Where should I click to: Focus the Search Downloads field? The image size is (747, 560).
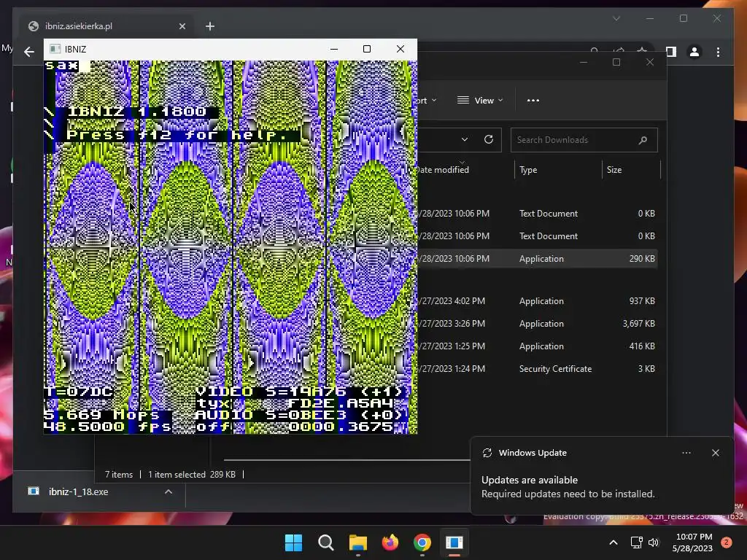(x=584, y=140)
